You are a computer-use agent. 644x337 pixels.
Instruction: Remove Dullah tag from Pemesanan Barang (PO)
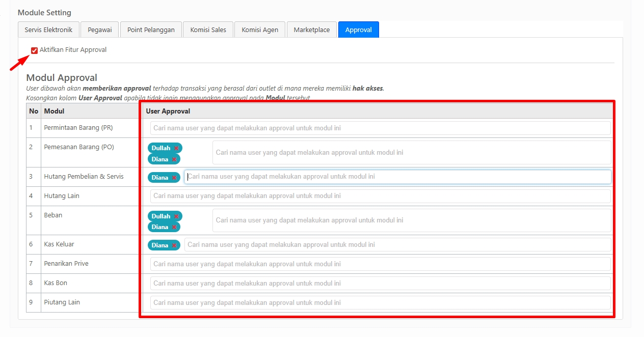coord(176,148)
